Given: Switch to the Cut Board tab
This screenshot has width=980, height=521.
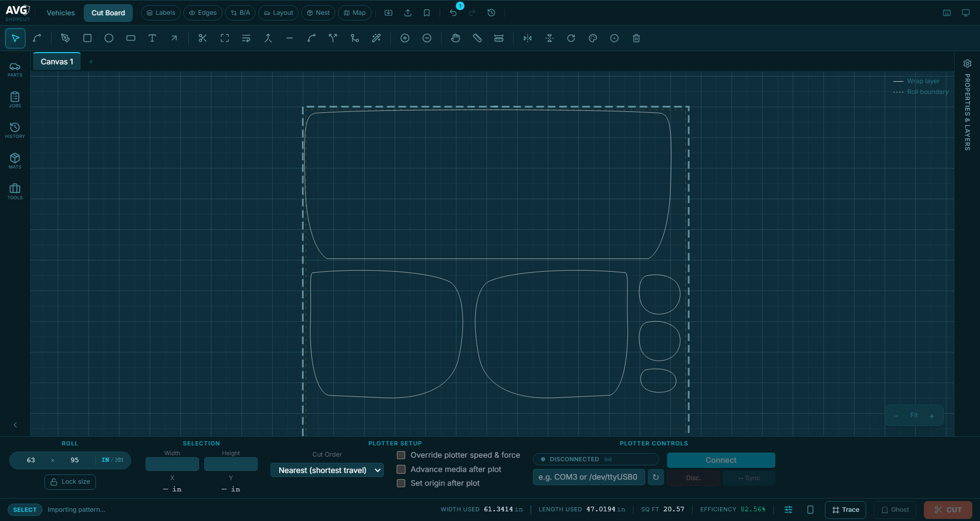Looking at the screenshot, I should coord(108,13).
